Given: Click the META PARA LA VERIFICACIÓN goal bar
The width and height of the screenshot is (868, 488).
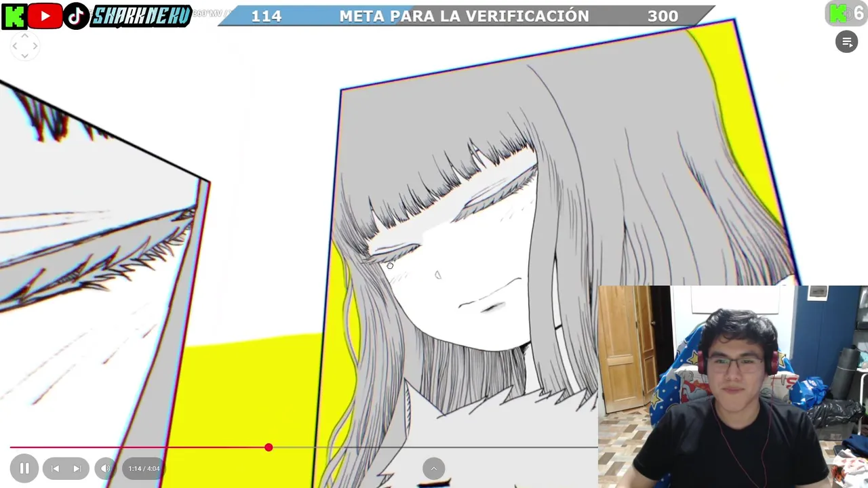Looking at the screenshot, I should point(465,16).
